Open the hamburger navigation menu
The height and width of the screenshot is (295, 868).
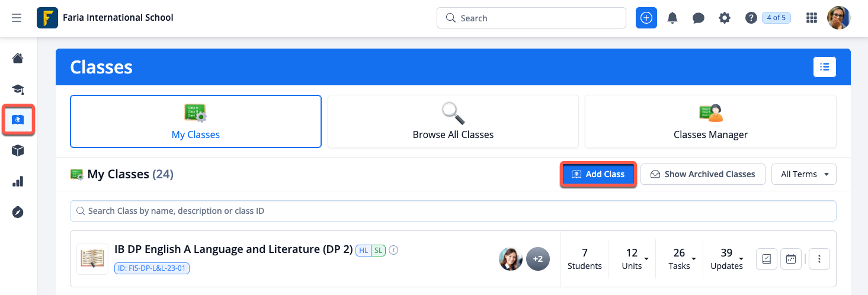[x=17, y=18]
